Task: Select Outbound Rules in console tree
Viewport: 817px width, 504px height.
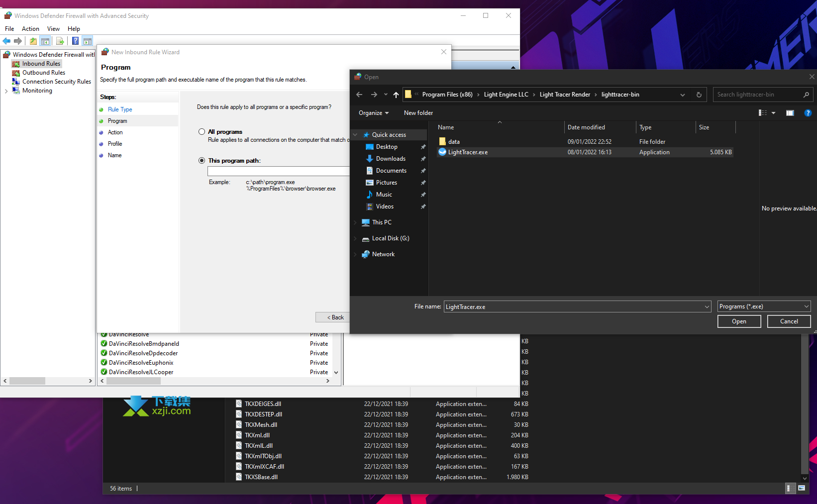Action: tap(44, 73)
